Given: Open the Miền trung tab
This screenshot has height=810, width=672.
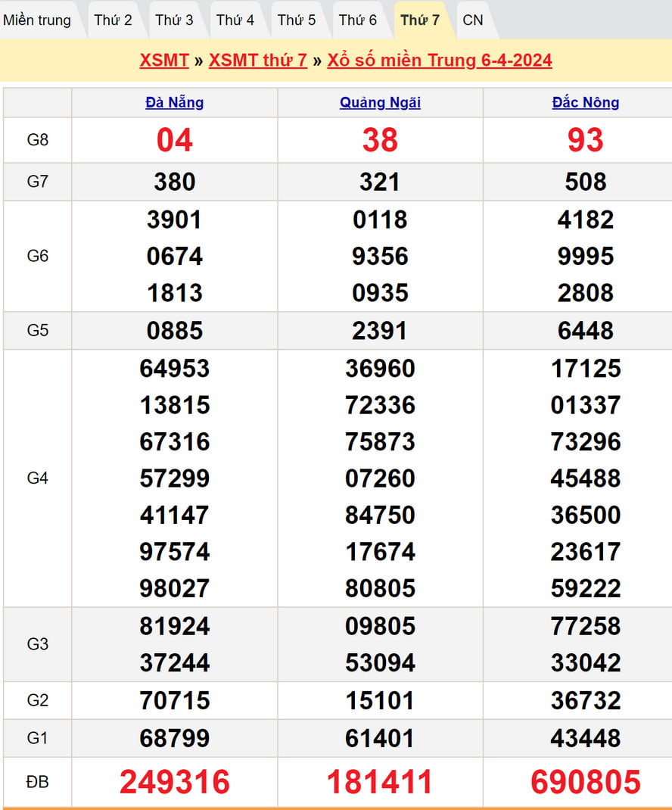Looking at the screenshot, I should pos(37,20).
